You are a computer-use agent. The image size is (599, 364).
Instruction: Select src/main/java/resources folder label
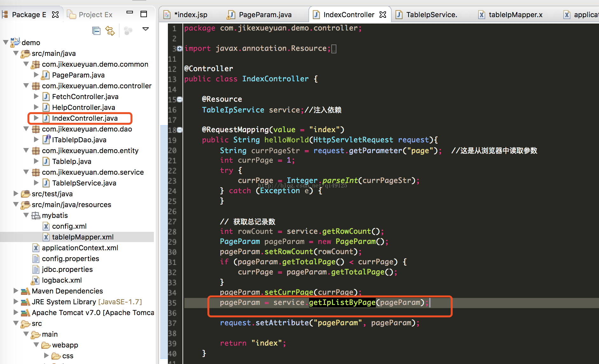tap(72, 205)
